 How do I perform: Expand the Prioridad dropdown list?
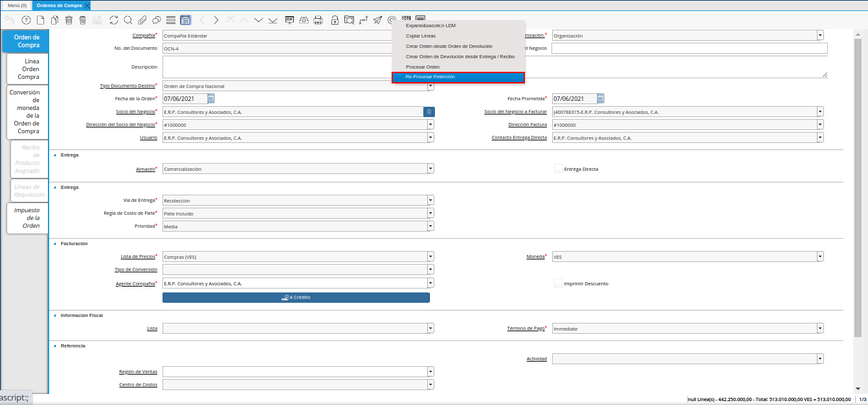pos(430,226)
